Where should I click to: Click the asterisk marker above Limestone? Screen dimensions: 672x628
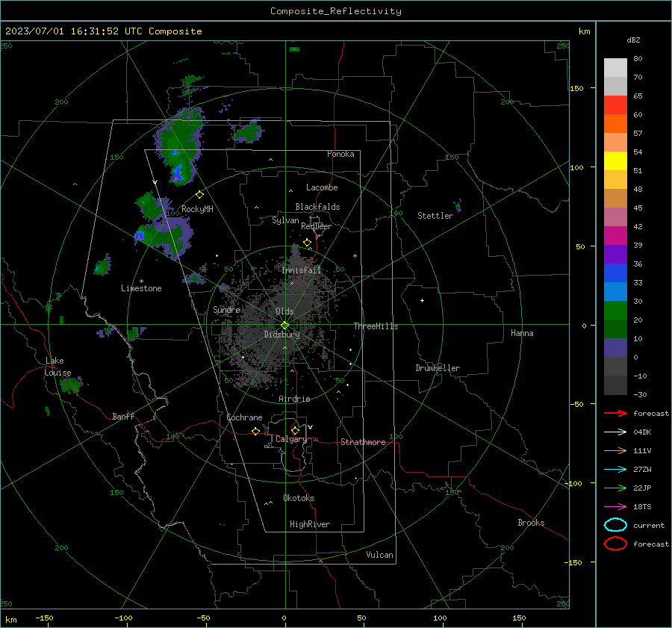pos(141,282)
